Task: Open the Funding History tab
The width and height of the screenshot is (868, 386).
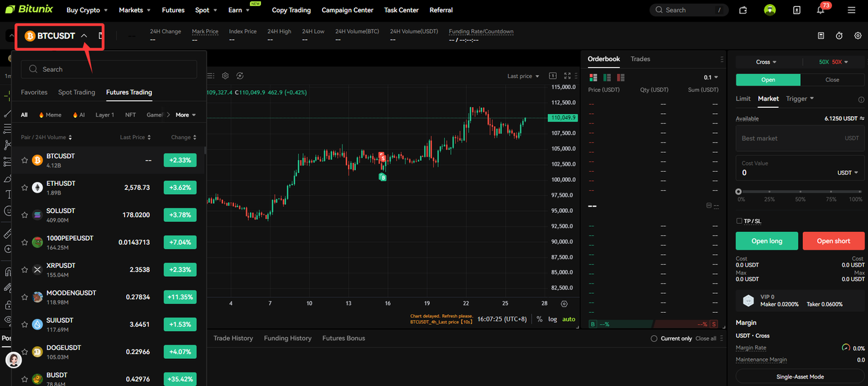Action: point(288,339)
